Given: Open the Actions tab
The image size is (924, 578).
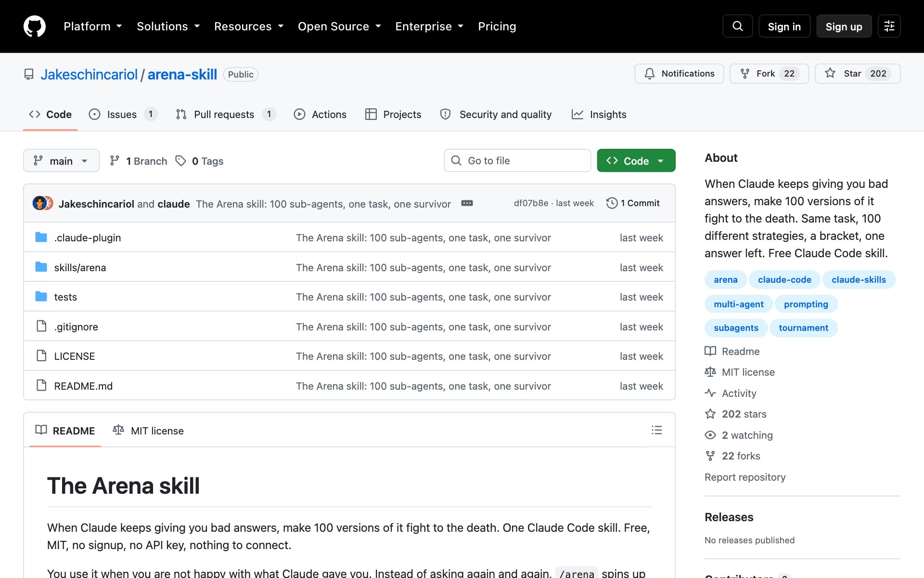Looking at the screenshot, I should (320, 115).
